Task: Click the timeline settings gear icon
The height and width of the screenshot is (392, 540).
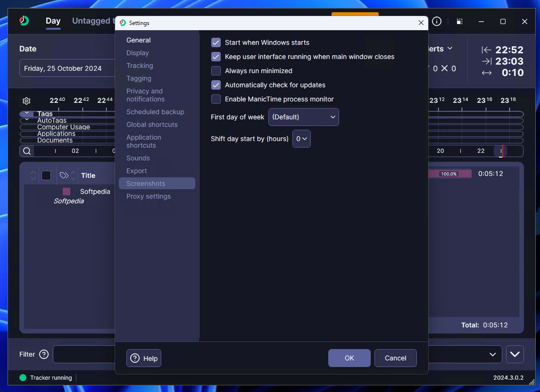Action: tap(26, 101)
